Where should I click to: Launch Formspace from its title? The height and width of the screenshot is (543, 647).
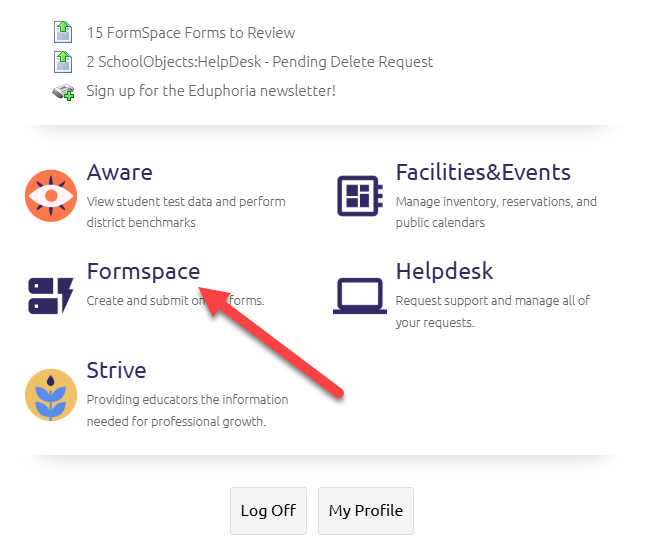pyautogui.click(x=143, y=271)
